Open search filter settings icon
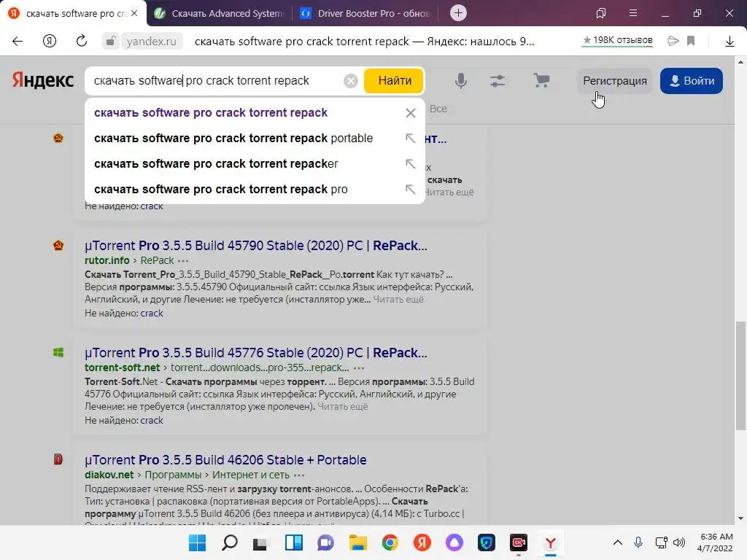 pyautogui.click(x=498, y=81)
